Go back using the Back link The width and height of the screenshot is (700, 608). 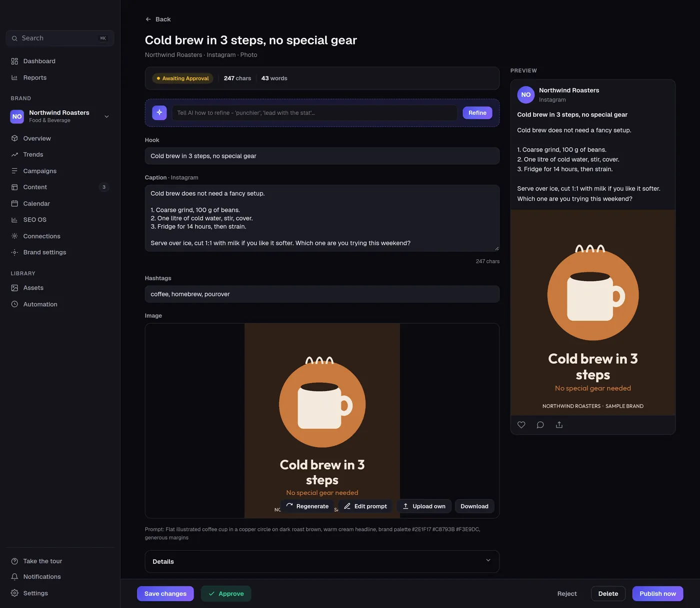tap(158, 19)
